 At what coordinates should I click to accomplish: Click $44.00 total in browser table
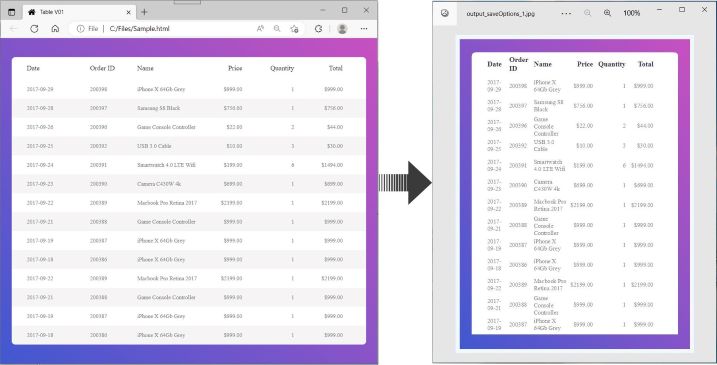point(335,127)
